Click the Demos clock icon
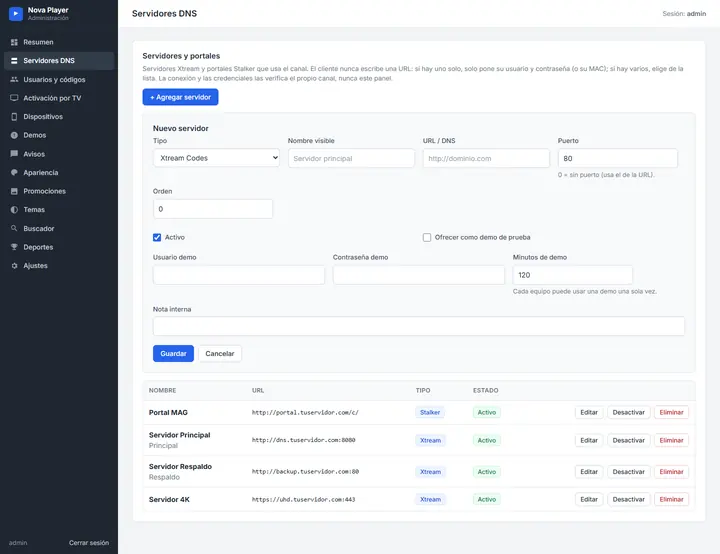The height and width of the screenshot is (554, 720). click(14, 135)
